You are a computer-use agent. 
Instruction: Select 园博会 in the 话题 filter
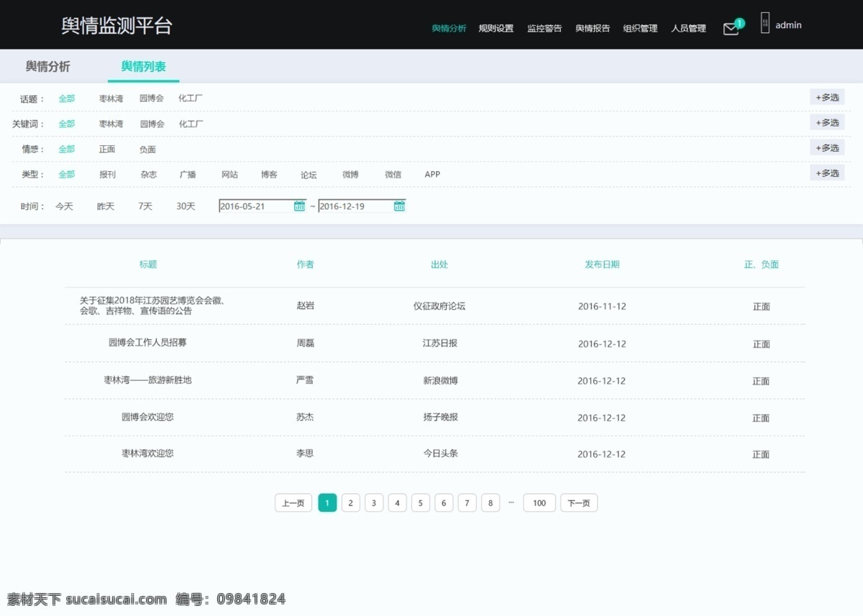pos(152,98)
